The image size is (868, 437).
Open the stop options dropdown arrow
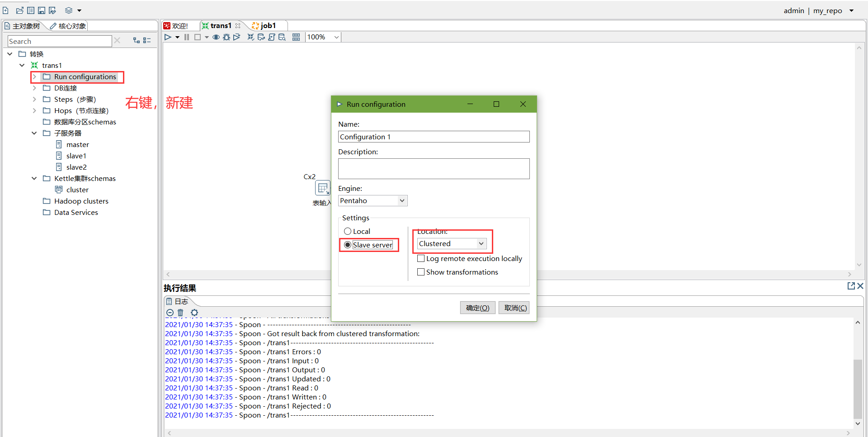(207, 37)
